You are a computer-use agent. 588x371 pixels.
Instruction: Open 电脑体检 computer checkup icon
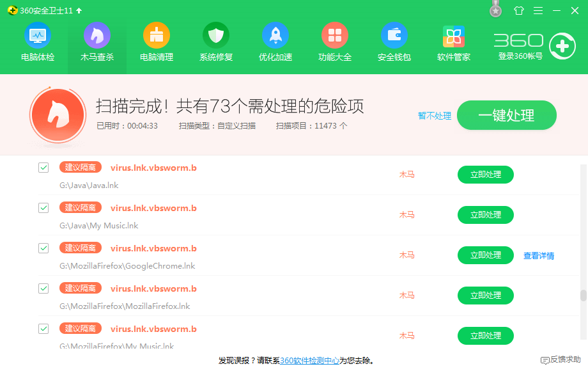pyautogui.click(x=38, y=35)
